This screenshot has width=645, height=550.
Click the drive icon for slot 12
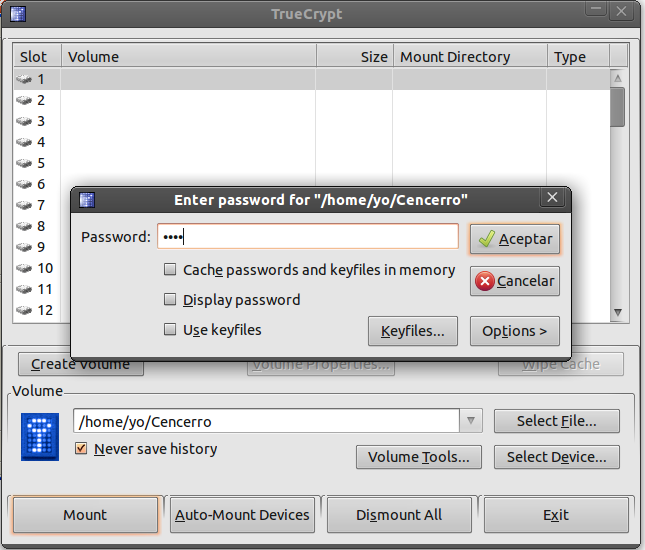pyautogui.click(x=25, y=310)
